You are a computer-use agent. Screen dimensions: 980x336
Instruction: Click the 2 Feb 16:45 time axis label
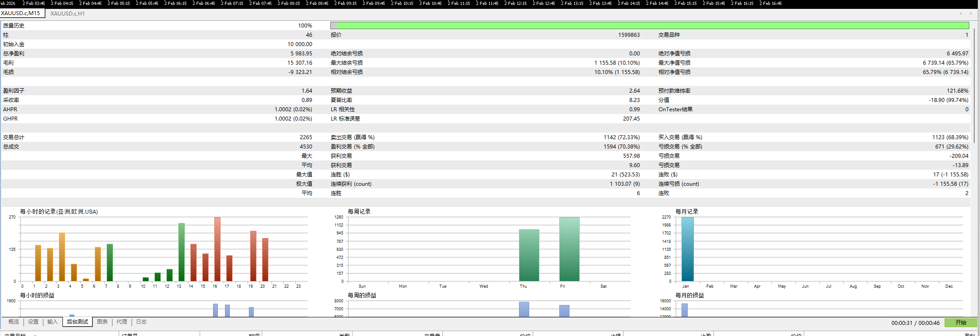[771, 3]
